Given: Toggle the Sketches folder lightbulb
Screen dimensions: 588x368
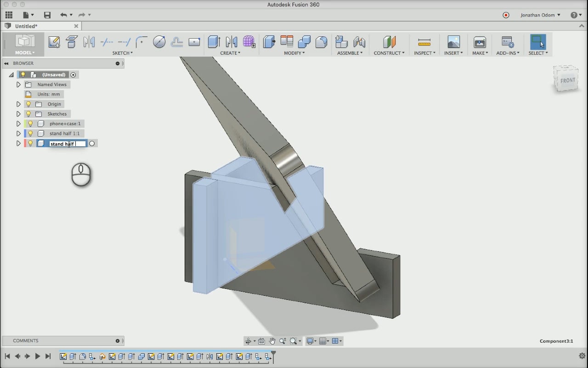Looking at the screenshot, I should (x=28, y=114).
